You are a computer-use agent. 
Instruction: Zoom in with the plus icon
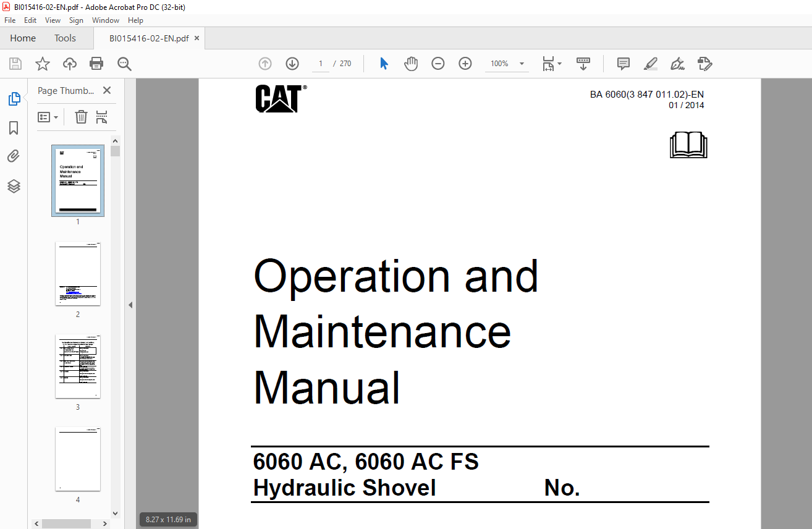tap(465, 64)
